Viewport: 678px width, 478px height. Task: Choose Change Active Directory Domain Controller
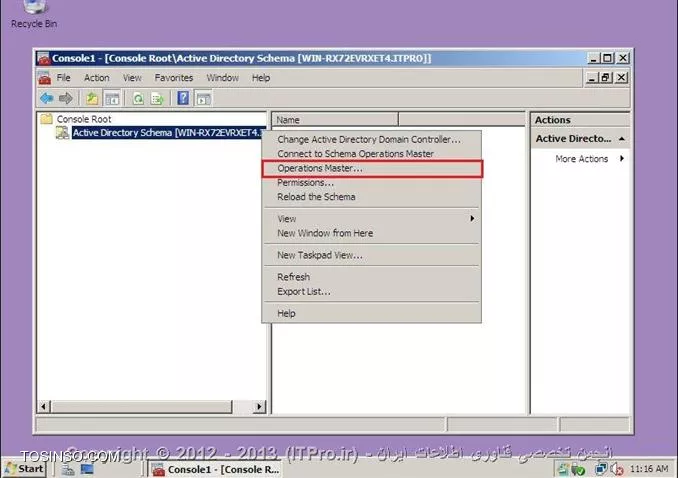371,139
